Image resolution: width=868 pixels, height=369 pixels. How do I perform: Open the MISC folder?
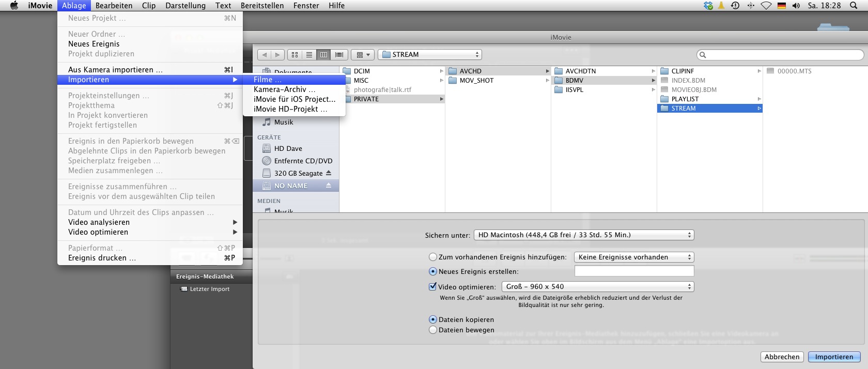393,81
